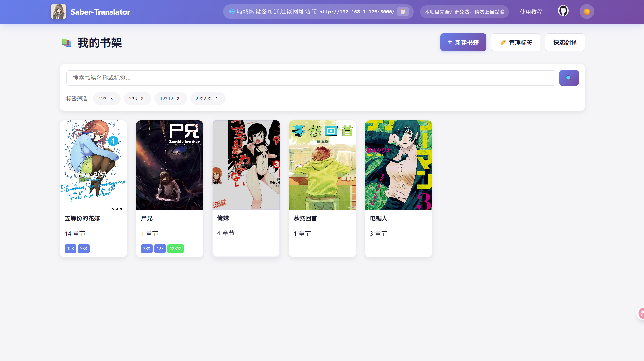The height and width of the screenshot is (361, 644).
Task: Click the 新建书籍 button
Action: [x=463, y=42]
